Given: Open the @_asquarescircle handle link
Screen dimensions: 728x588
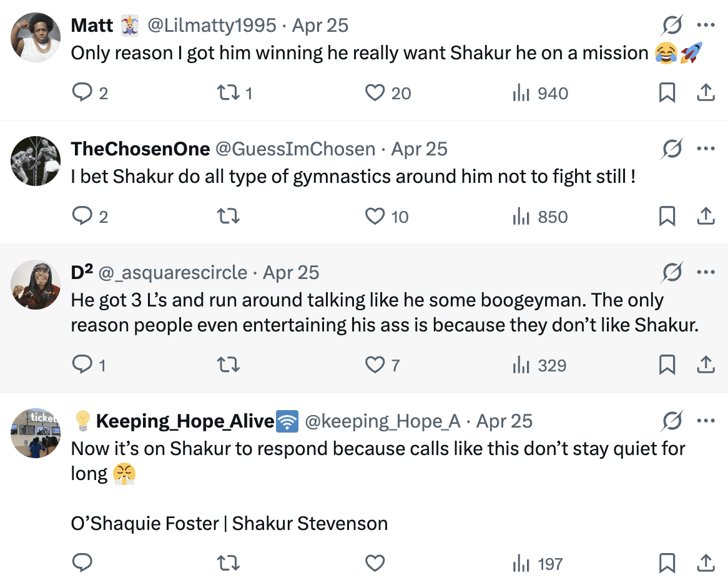Looking at the screenshot, I should coord(173,273).
